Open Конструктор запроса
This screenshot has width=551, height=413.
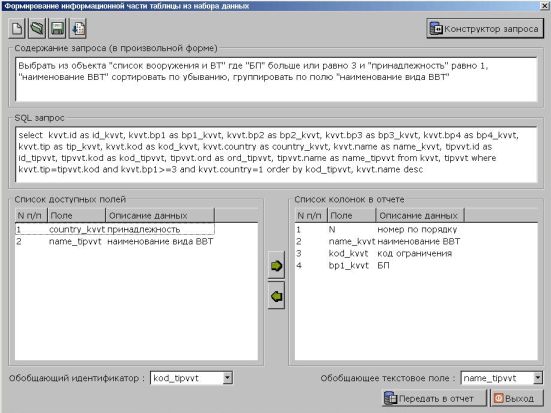coord(485,28)
